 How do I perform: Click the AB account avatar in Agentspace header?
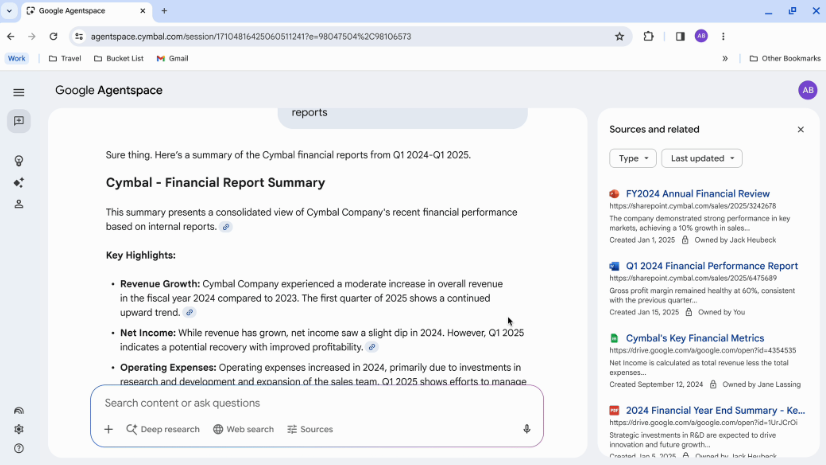coord(808,90)
